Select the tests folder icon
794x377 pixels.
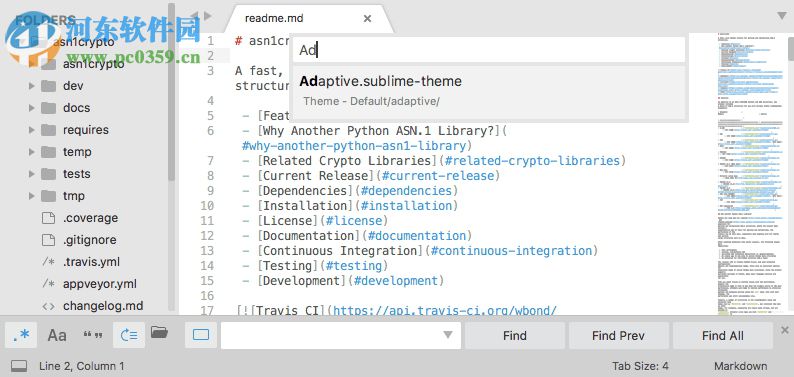pyautogui.click(x=48, y=174)
